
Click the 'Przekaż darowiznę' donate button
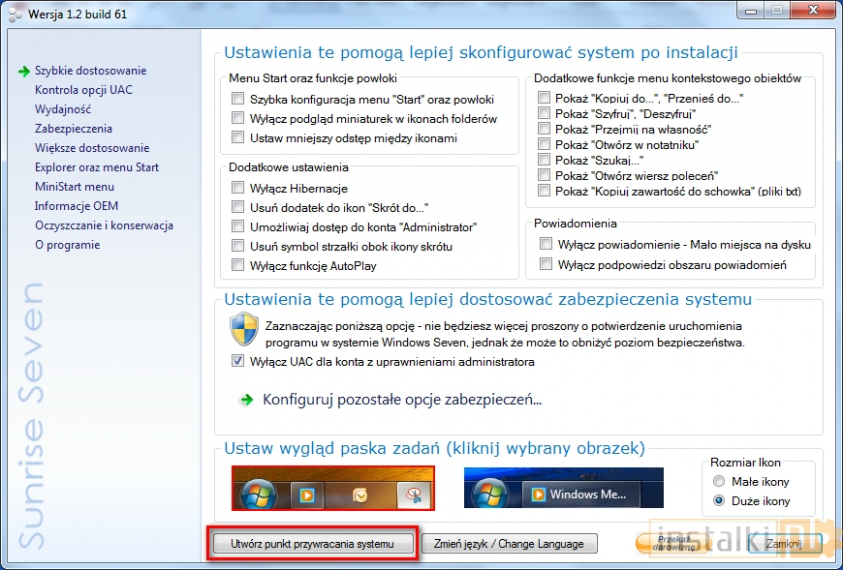pos(673,543)
